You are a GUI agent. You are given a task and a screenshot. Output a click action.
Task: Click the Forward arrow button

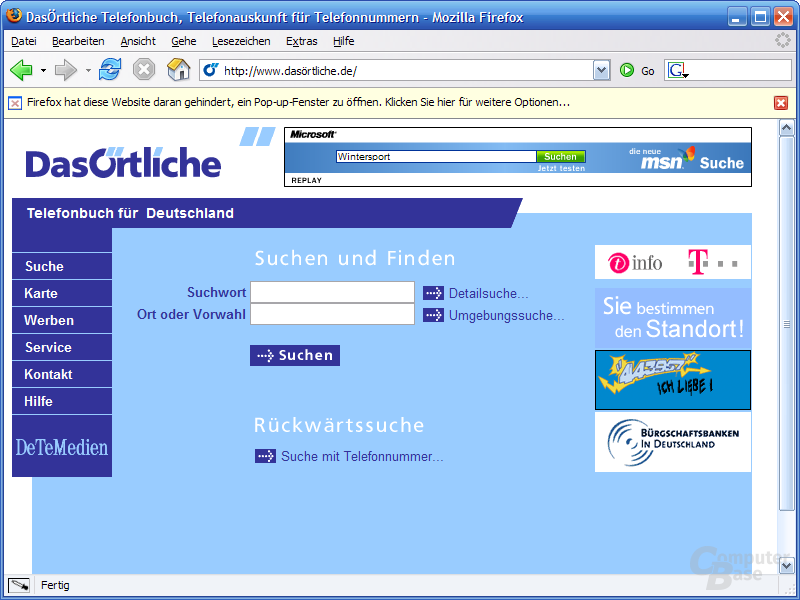click(66, 70)
